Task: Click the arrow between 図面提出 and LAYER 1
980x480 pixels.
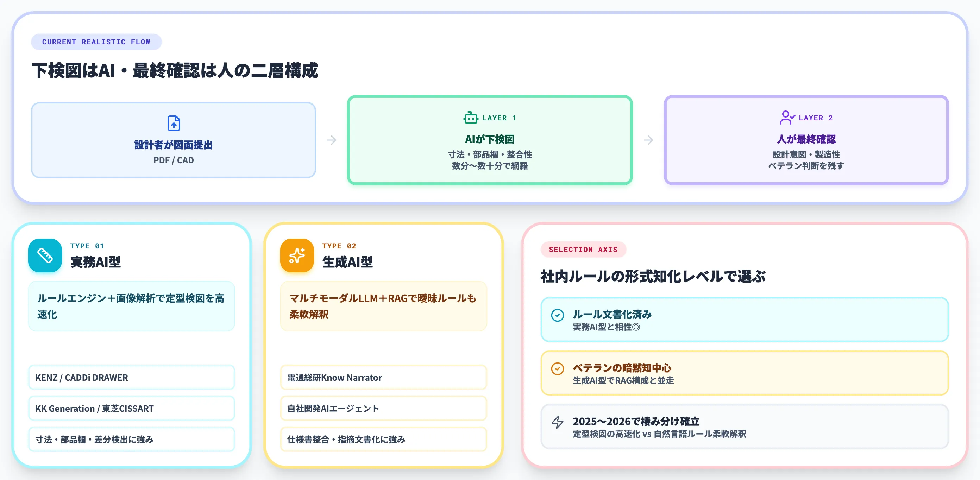Action: click(x=331, y=140)
